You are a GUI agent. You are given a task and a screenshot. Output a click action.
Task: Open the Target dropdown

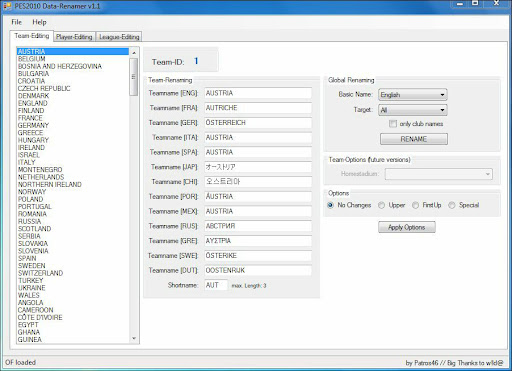pos(413,110)
